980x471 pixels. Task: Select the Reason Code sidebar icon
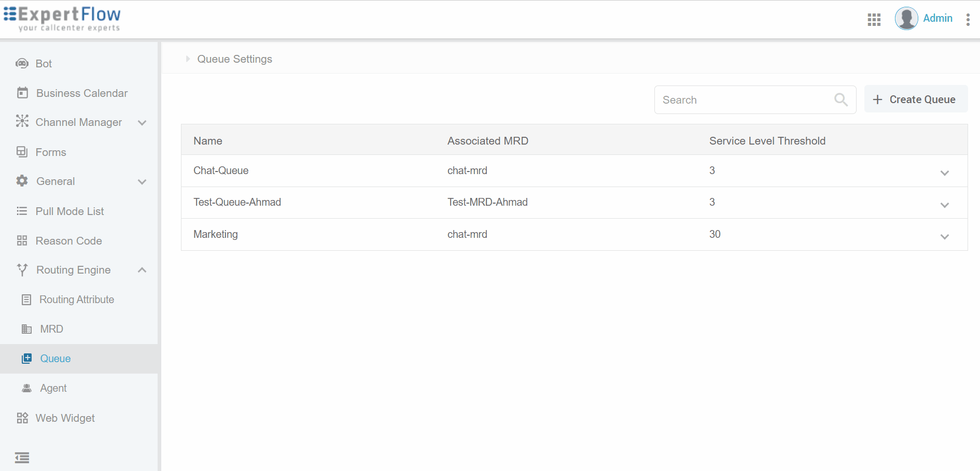(22, 240)
